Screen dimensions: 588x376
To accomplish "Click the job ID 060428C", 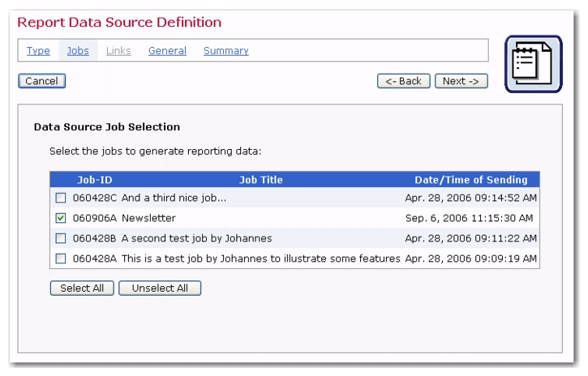I will coord(95,198).
